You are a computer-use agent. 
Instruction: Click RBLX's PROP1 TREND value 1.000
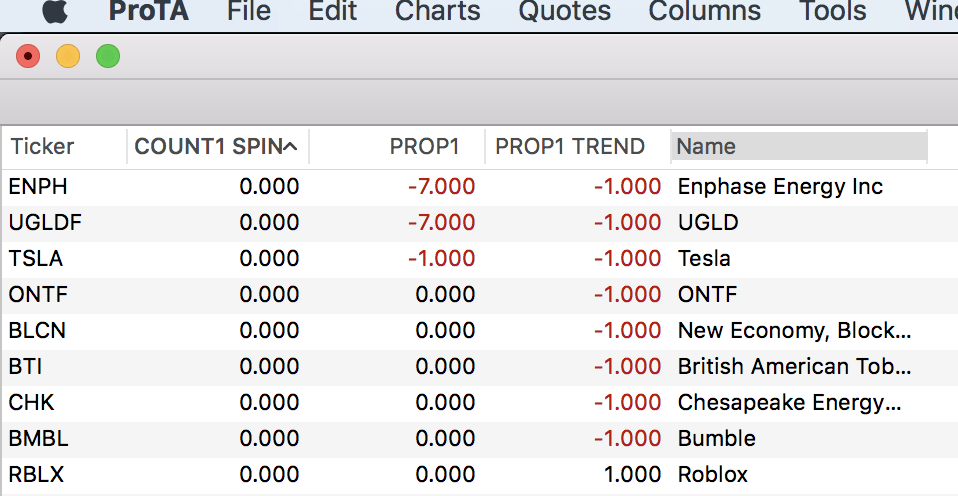tap(632, 475)
